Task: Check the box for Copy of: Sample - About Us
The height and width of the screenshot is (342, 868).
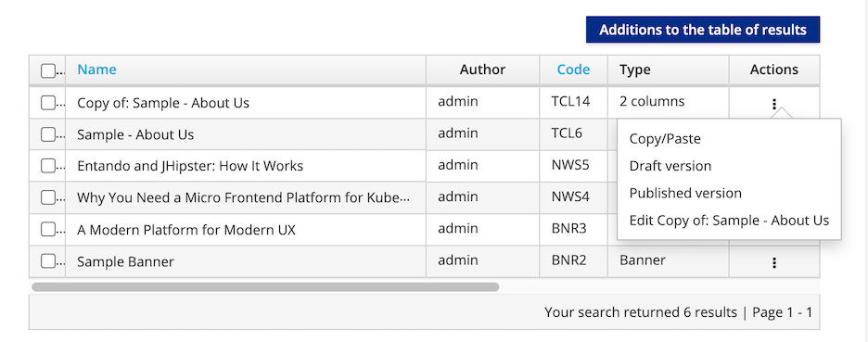Action: click(47, 102)
